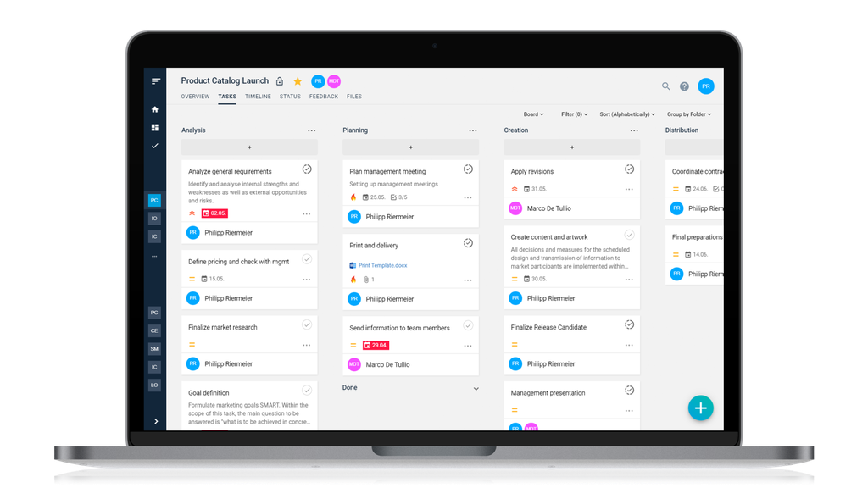Toggle status of Management presentation
The width and height of the screenshot is (868, 499).
(630, 390)
